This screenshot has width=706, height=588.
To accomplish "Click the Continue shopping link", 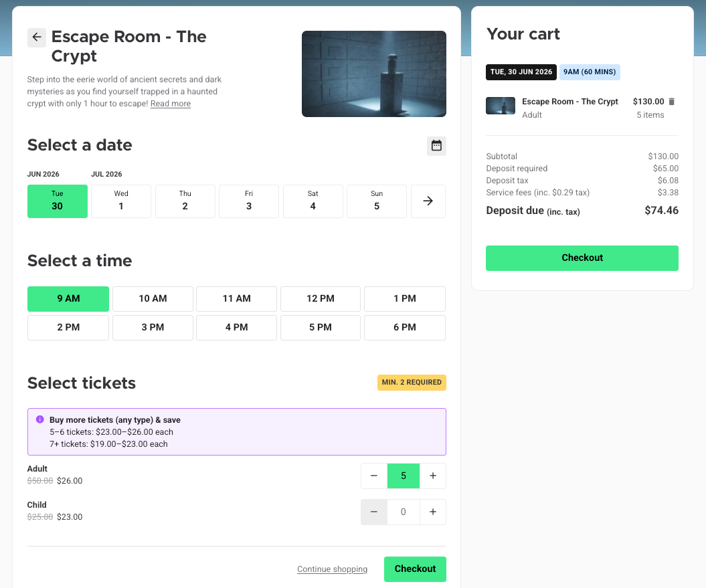I will [x=333, y=569].
